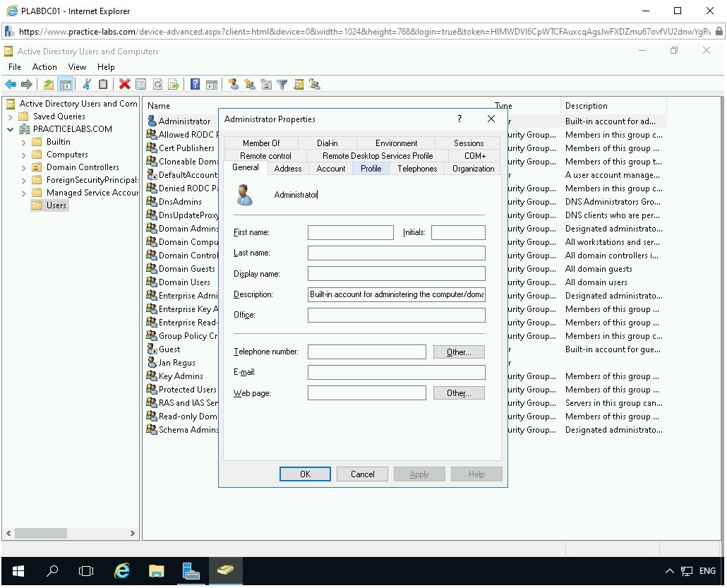The height and width of the screenshot is (588, 727).
Task: Expand the ForeignSecurityPrincipals node
Action: pos(24,181)
